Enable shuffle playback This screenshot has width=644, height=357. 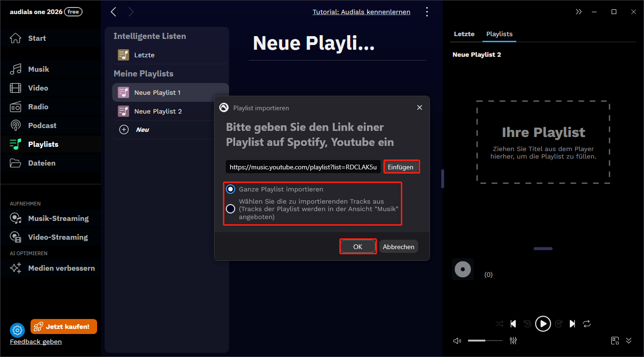coord(499,324)
